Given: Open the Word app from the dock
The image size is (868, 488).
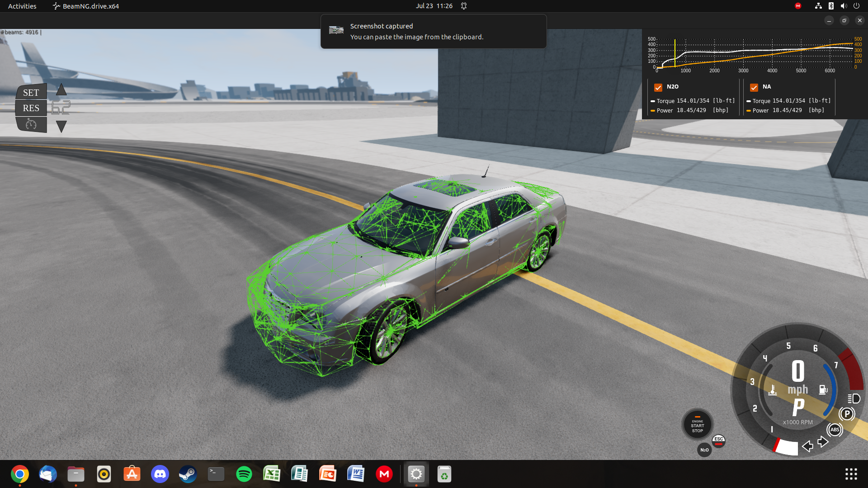Looking at the screenshot, I should pyautogui.click(x=356, y=474).
